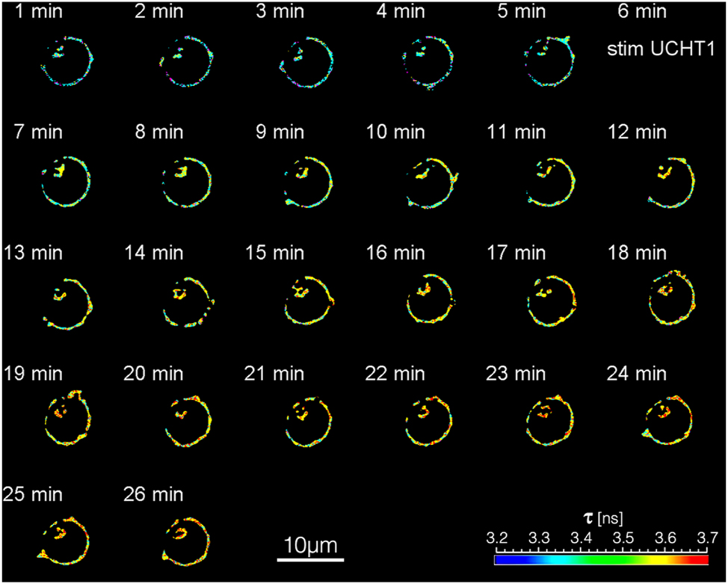The height and width of the screenshot is (584, 728).
Task: Click the 10µm scale bar line
Action: pyautogui.click(x=310, y=559)
